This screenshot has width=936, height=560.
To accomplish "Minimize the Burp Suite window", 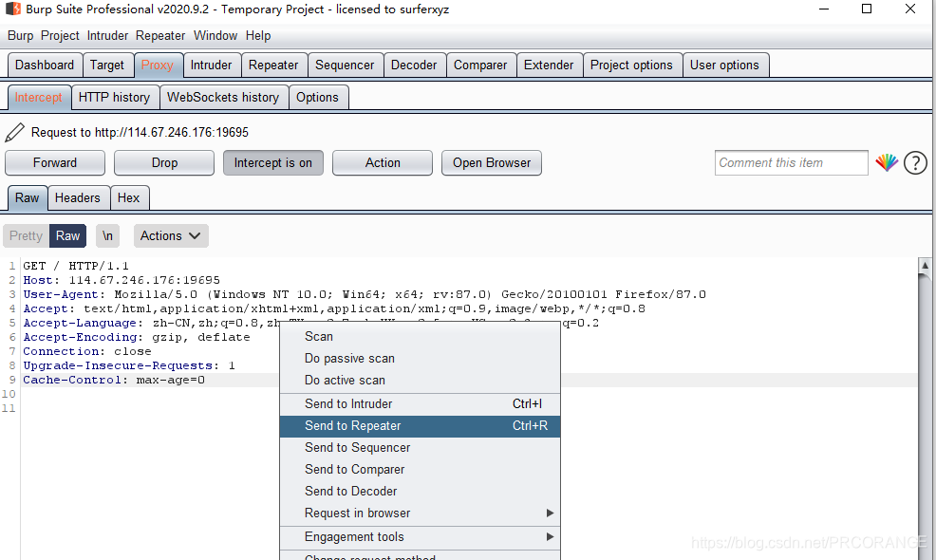I will click(x=824, y=9).
